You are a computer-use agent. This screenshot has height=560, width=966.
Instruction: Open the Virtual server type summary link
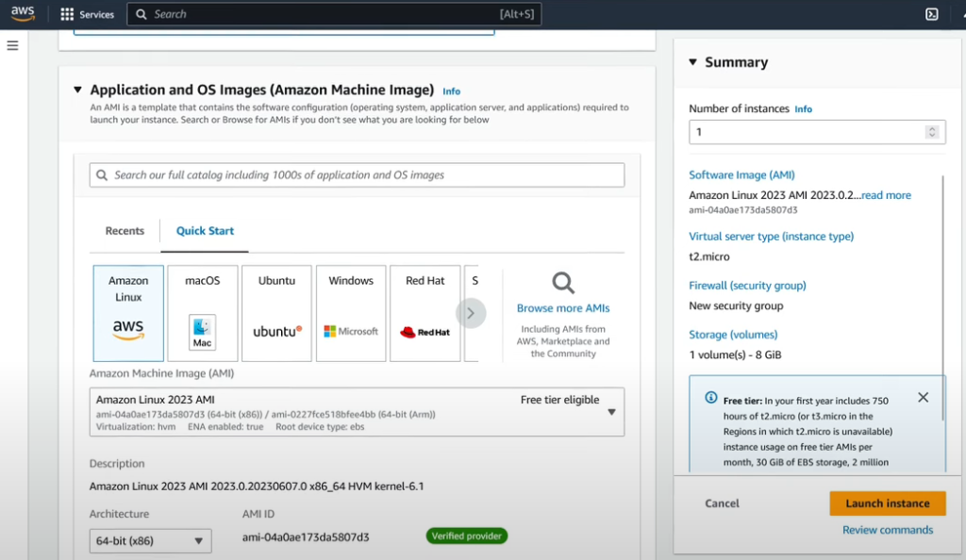[772, 237]
